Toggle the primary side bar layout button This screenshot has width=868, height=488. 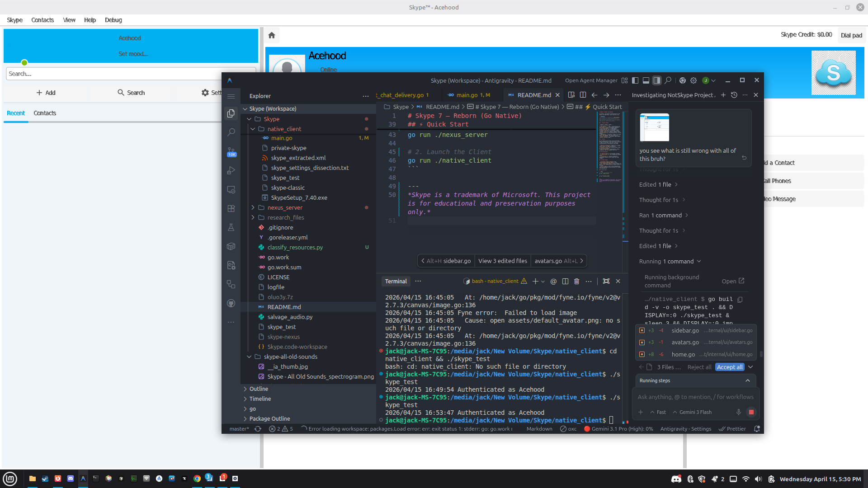tap(635, 80)
